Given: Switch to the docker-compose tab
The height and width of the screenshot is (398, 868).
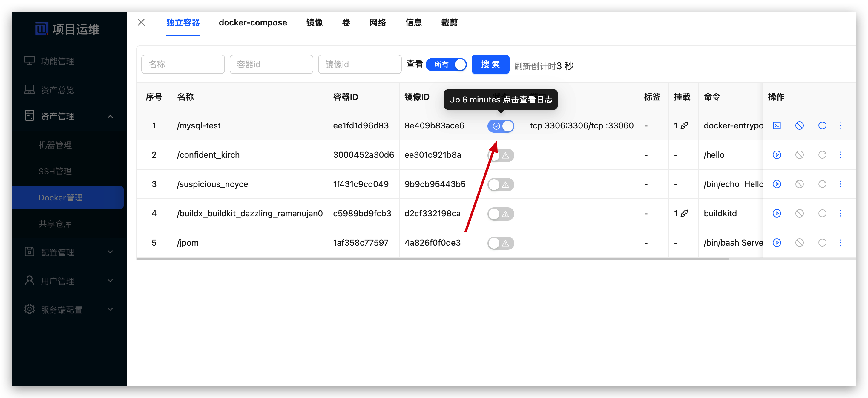Looking at the screenshot, I should [x=253, y=23].
